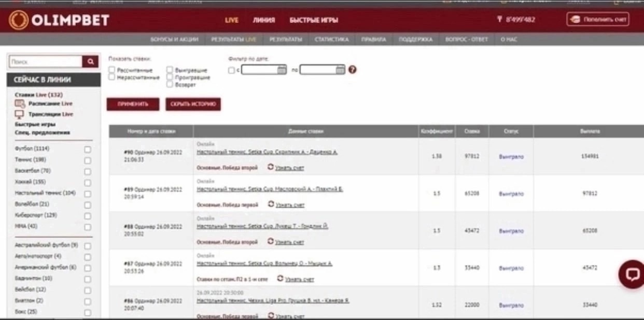Enable the Выигравшие filter checkbox
The width and height of the screenshot is (644, 320).
coord(170,69)
